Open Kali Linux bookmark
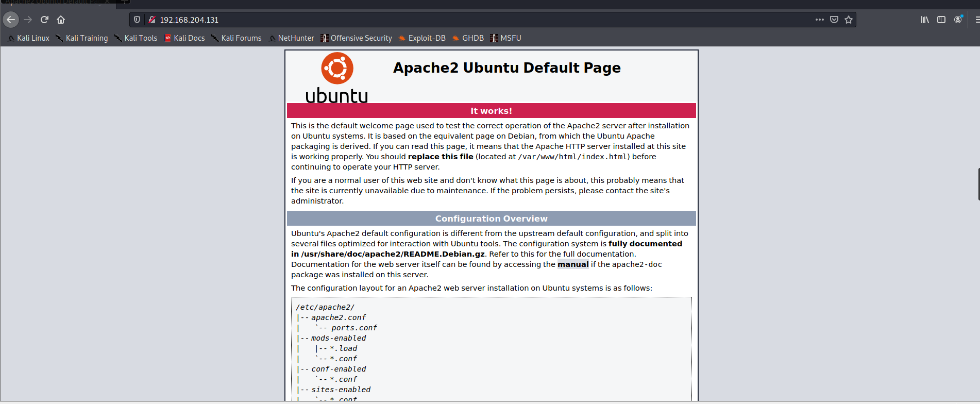 coord(29,38)
